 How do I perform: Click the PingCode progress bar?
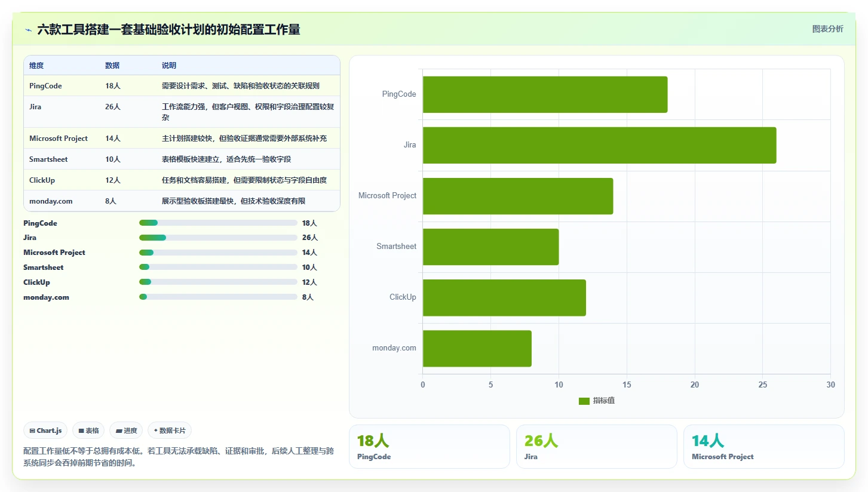point(218,223)
